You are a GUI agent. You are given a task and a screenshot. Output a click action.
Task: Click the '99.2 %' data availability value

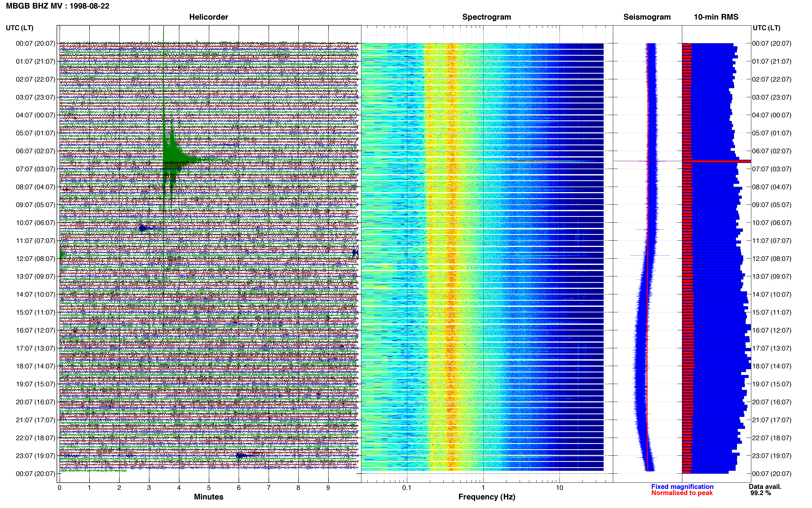coord(761,493)
